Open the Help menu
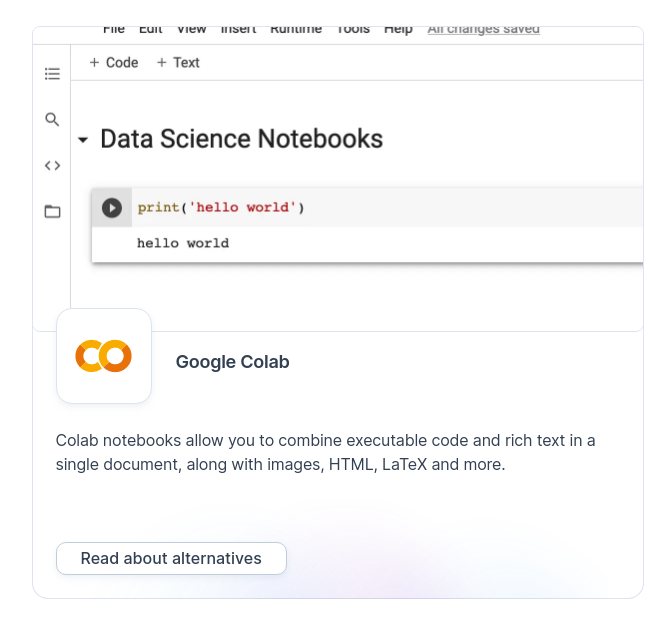Viewport: 662px width, 622px height. pyautogui.click(x=398, y=30)
